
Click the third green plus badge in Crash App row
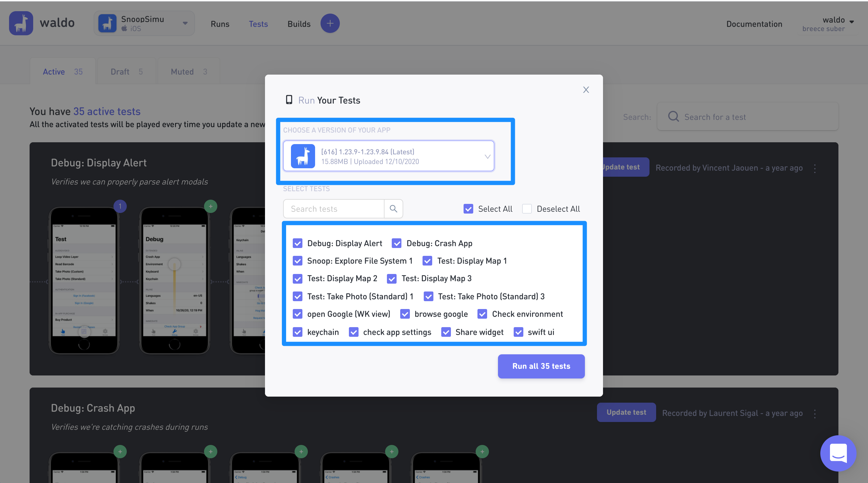point(301,452)
